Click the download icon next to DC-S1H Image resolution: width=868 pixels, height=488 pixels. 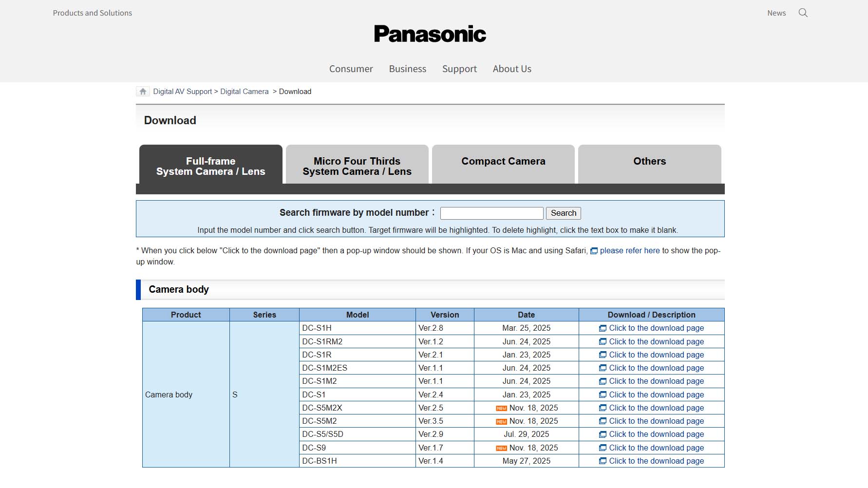click(x=602, y=328)
